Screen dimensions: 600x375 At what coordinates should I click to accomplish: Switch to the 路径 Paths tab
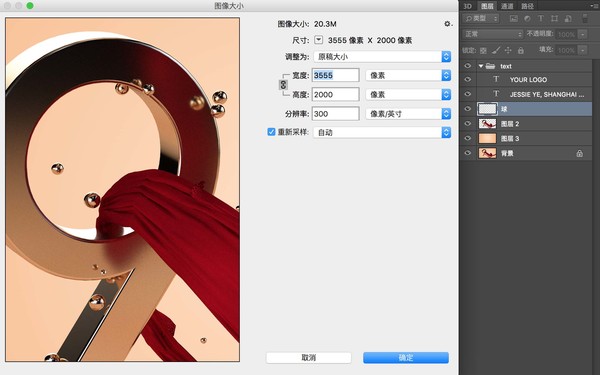tap(527, 6)
